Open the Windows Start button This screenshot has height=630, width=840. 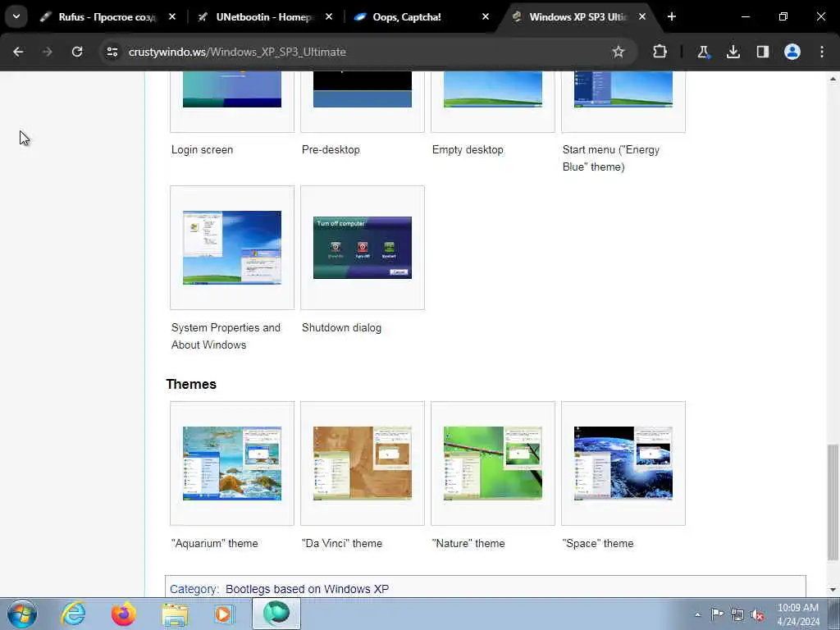[x=22, y=614]
